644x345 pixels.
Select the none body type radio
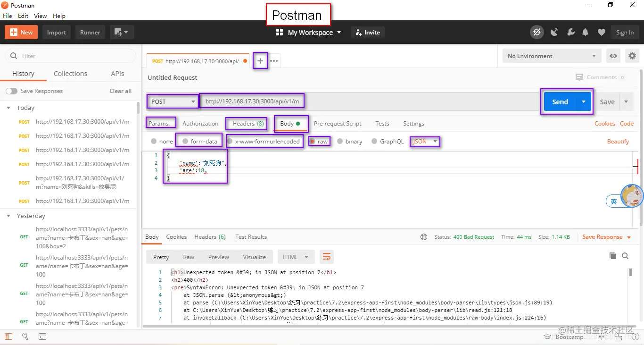click(x=154, y=141)
